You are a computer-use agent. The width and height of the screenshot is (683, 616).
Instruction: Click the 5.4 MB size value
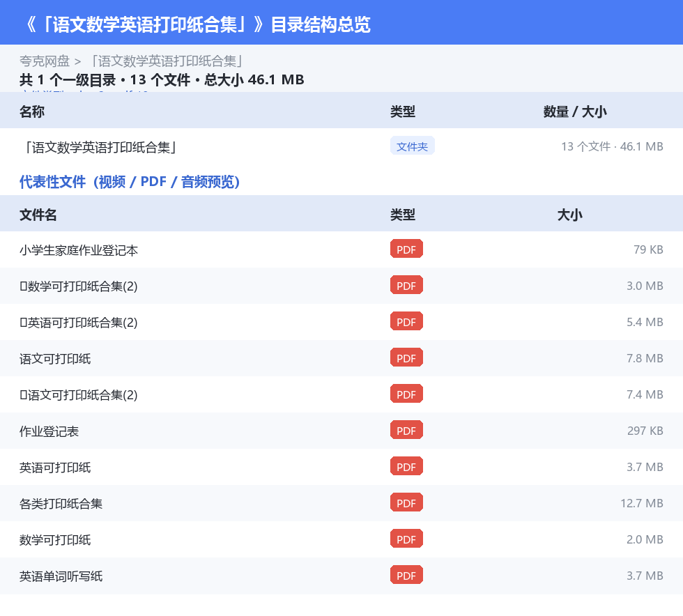pyautogui.click(x=645, y=322)
